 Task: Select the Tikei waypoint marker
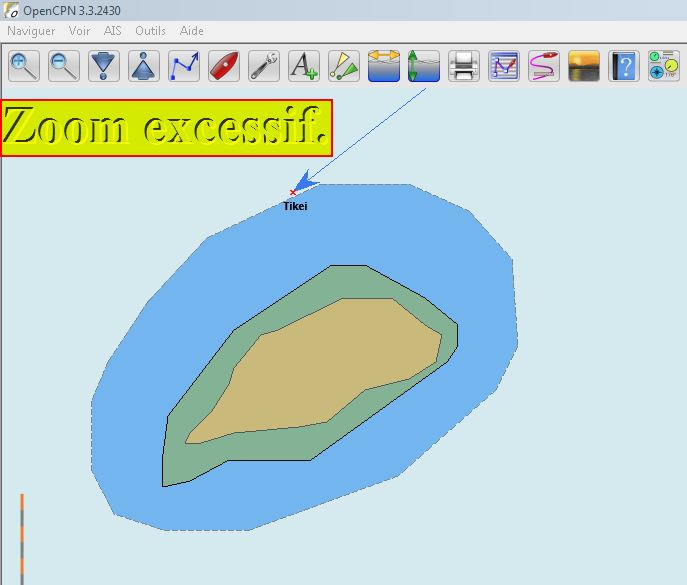[293, 192]
